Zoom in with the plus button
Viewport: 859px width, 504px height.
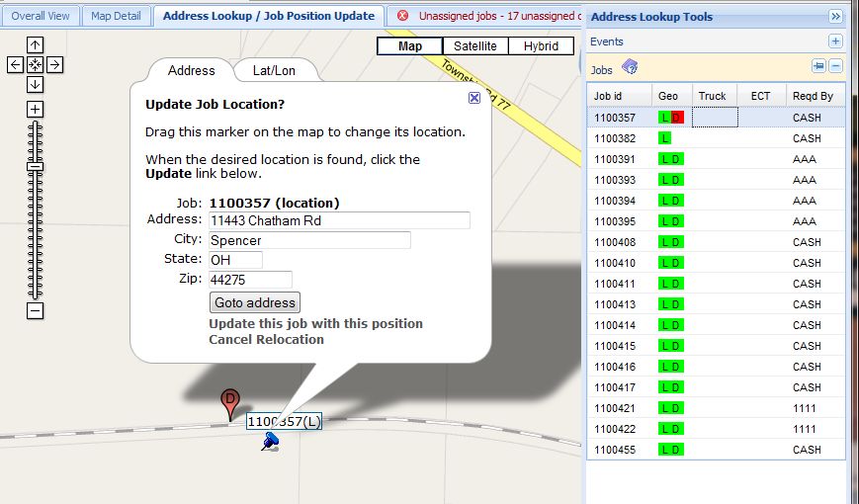point(35,109)
